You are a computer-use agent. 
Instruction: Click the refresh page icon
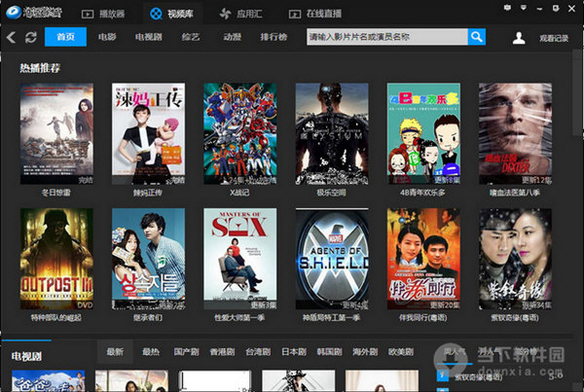pos(31,37)
